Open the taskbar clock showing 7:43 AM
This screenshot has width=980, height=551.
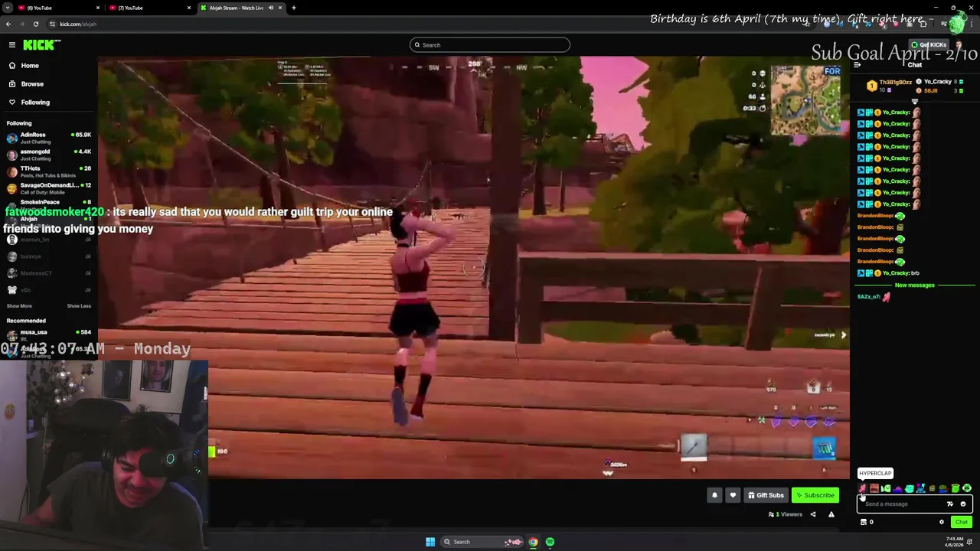953,542
